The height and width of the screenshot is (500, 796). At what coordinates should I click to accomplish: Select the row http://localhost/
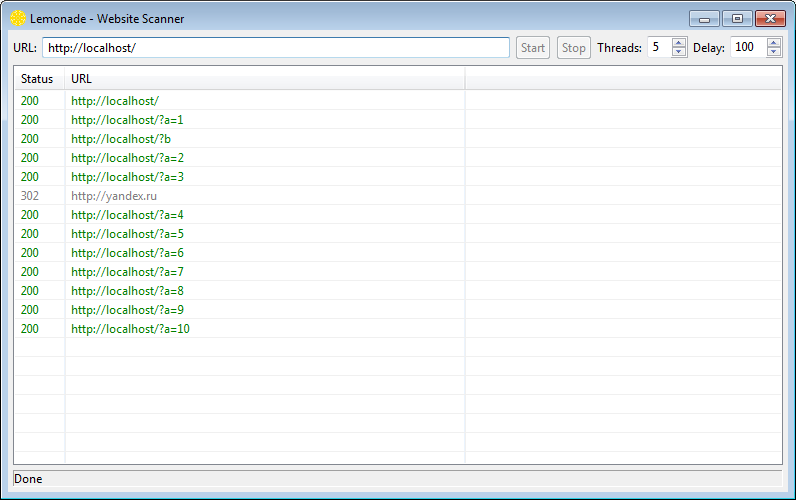pyautogui.click(x=397, y=101)
